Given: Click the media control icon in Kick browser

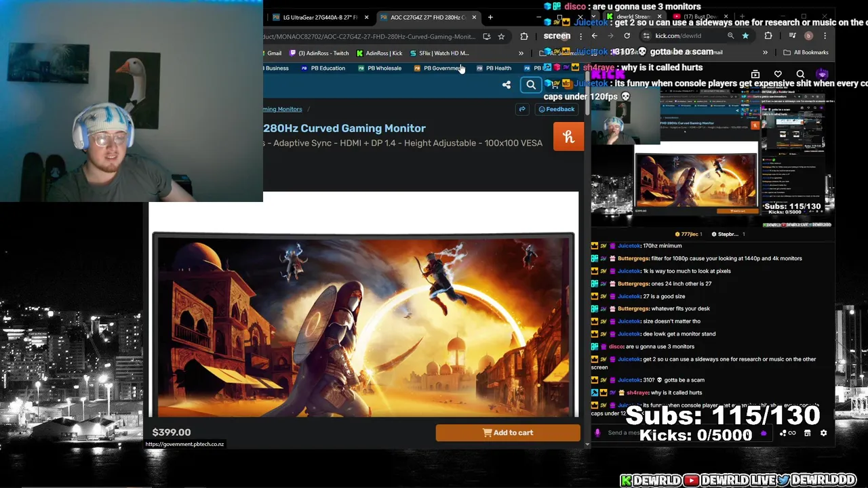Looking at the screenshot, I should pyautogui.click(x=792, y=36).
